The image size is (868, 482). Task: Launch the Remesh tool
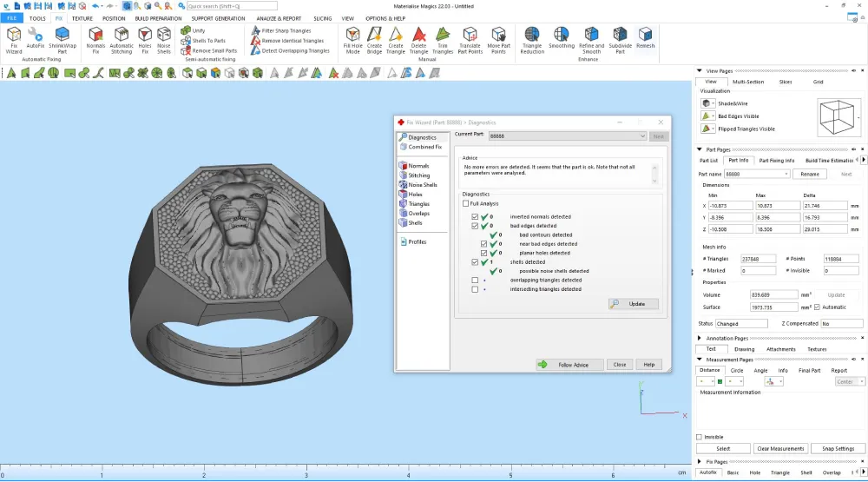tap(645, 37)
